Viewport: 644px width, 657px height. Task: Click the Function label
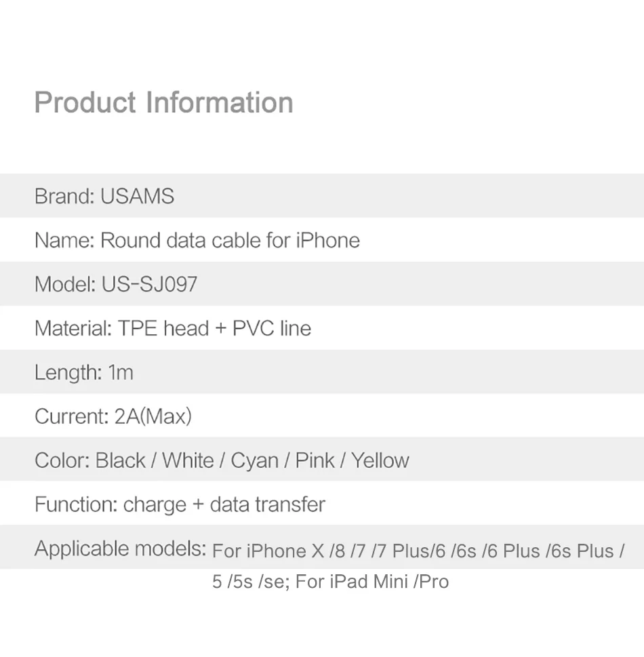[x=75, y=505]
